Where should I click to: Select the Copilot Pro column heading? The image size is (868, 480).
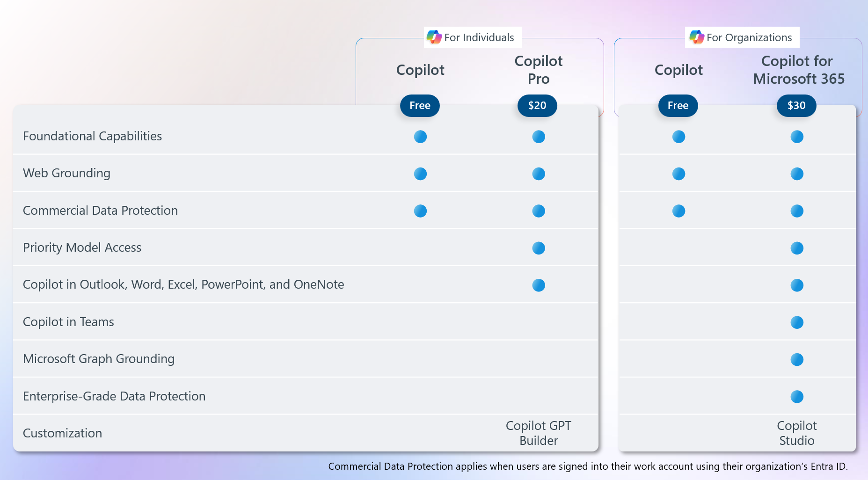click(539, 70)
